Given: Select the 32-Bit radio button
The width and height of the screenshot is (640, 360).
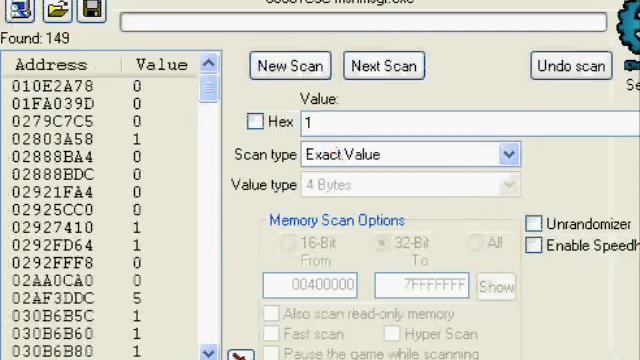Looking at the screenshot, I should (382, 243).
